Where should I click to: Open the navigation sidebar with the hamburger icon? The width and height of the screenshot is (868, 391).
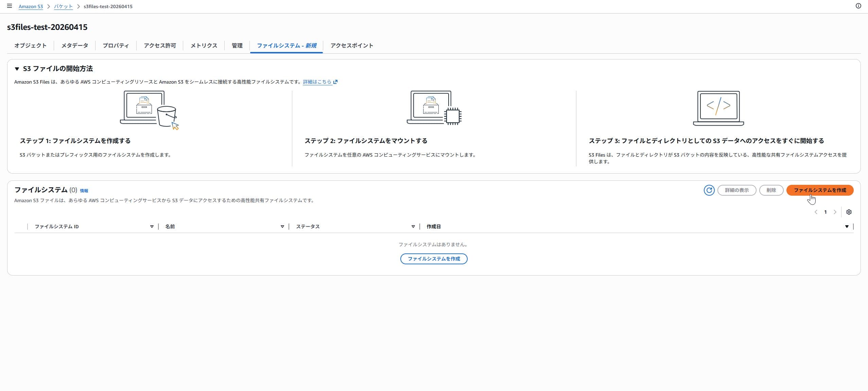(x=9, y=6)
